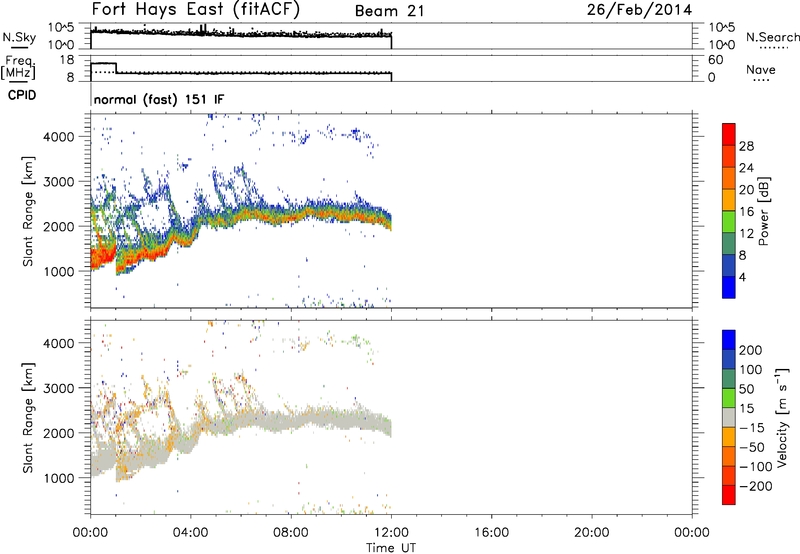The height and width of the screenshot is (554, 800).
Task: Click the '-200' velocity colorbar tick value
Action: (x=756, y=486)
